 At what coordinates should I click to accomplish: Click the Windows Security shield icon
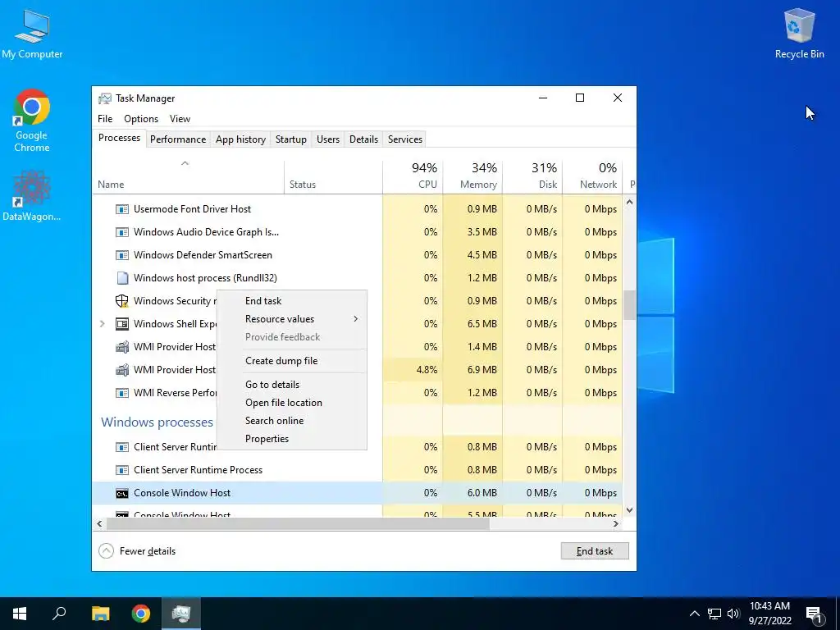point(122,301)
